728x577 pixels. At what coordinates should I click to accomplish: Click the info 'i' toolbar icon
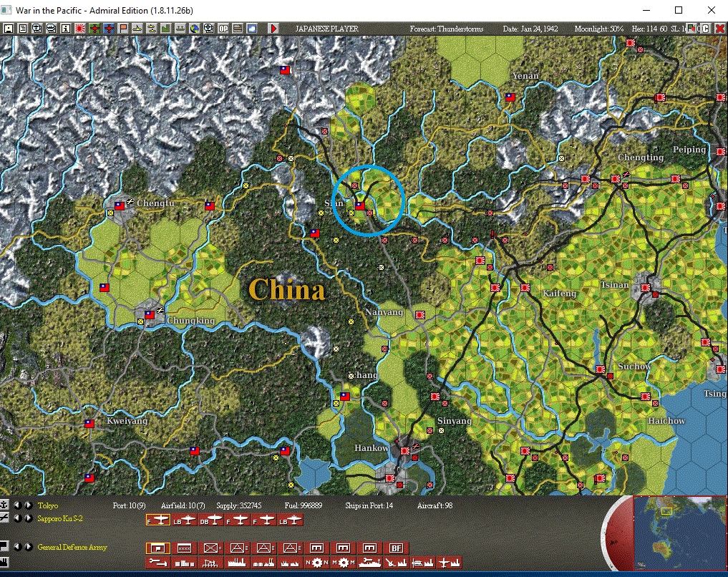coord(65,29)
